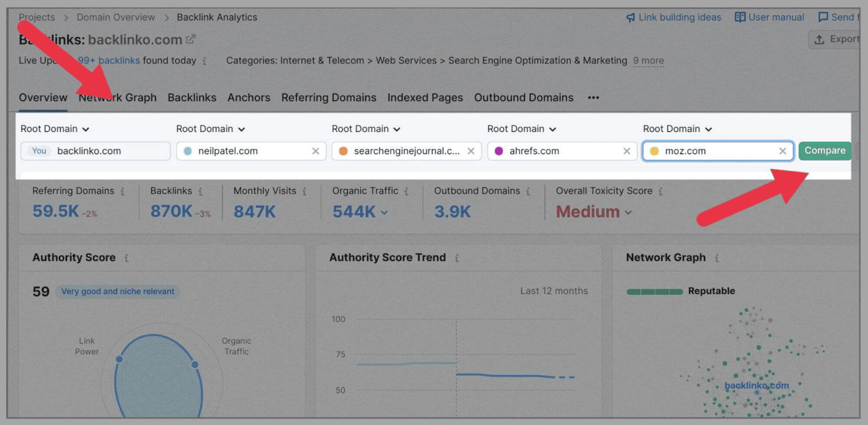Click info icon beside Outbound Domains metric
The image size is (868, 425).
tap(528, 192)
